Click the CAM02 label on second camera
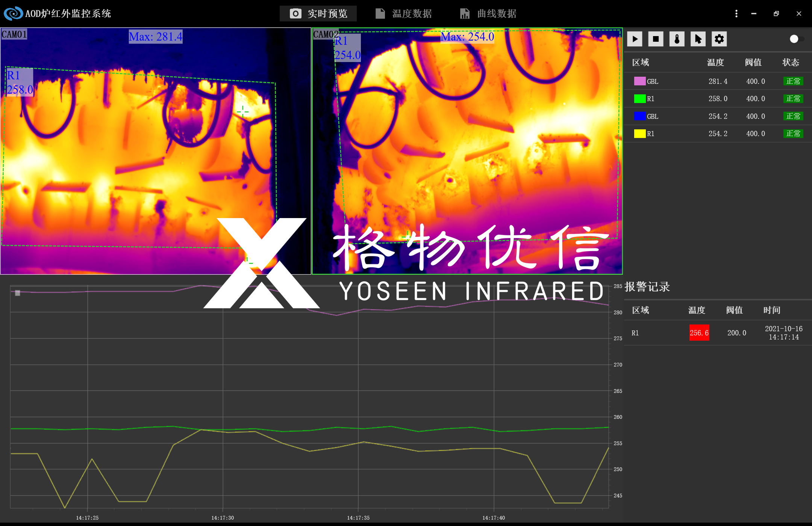Viewport: 812px width, 526px height. (326, 33)
